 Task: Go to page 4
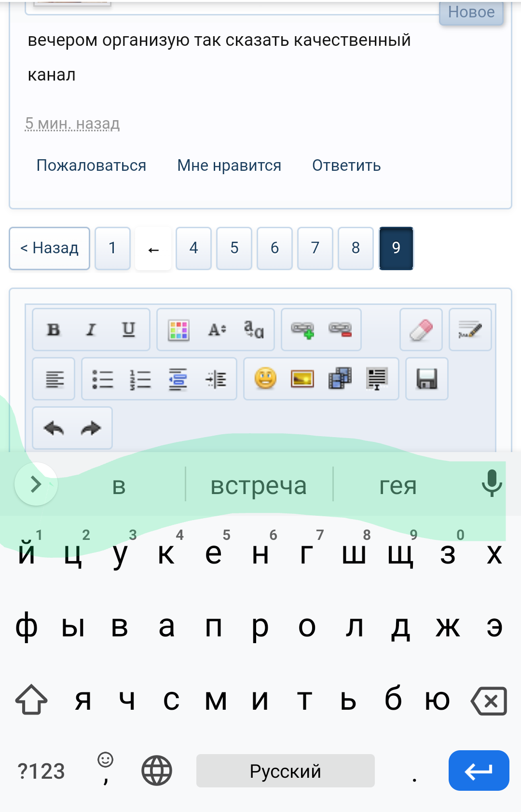pyautogui.click(x=193, y=248)
